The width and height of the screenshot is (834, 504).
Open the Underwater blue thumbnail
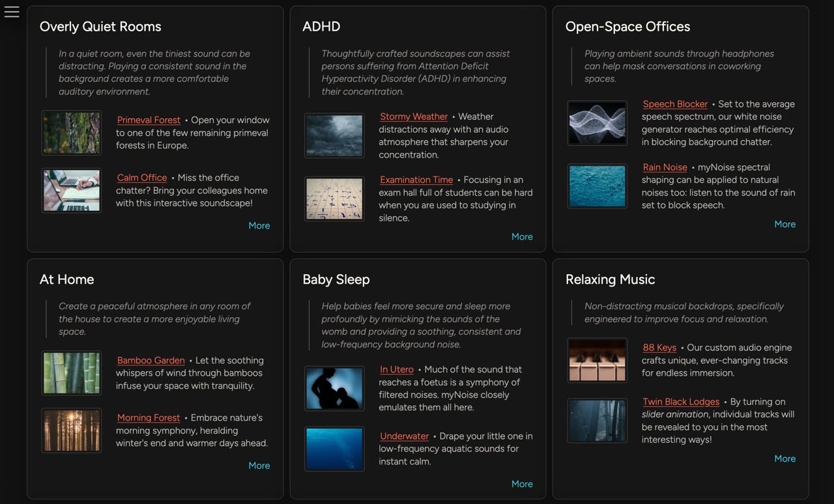334,449
